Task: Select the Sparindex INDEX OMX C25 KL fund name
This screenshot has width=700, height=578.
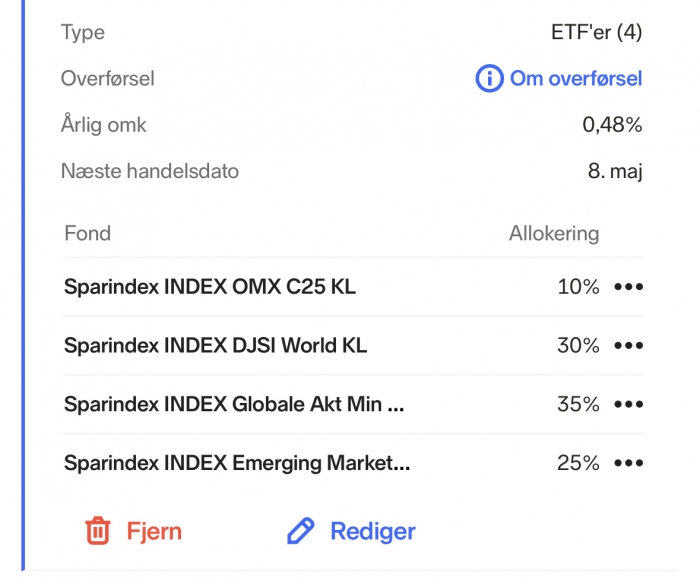Action: (210, 287)
